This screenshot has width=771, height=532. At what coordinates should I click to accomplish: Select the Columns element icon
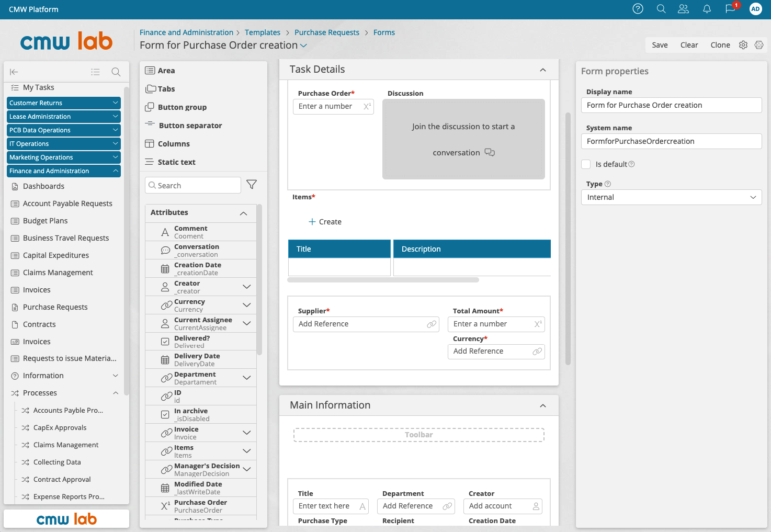tap(150, 144)
